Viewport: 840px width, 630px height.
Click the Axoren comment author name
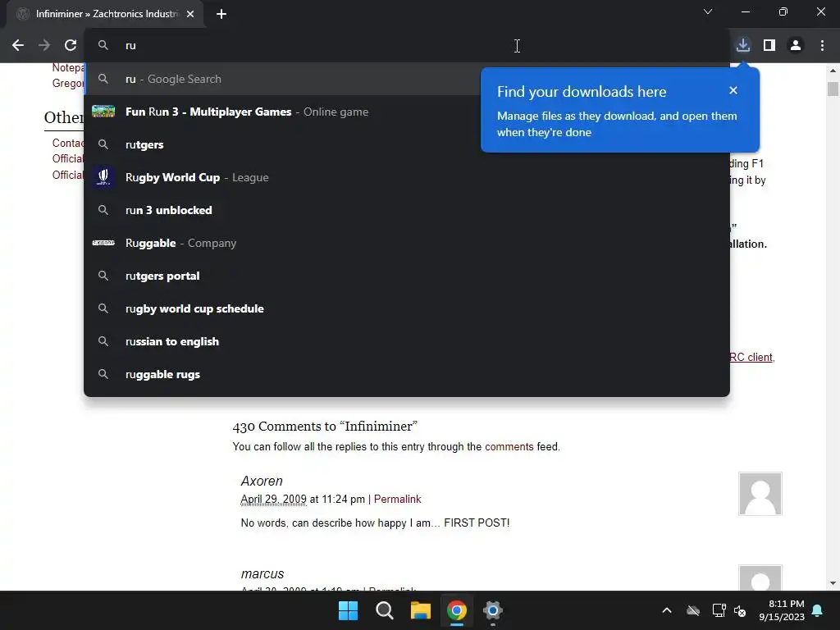[262, 481]
